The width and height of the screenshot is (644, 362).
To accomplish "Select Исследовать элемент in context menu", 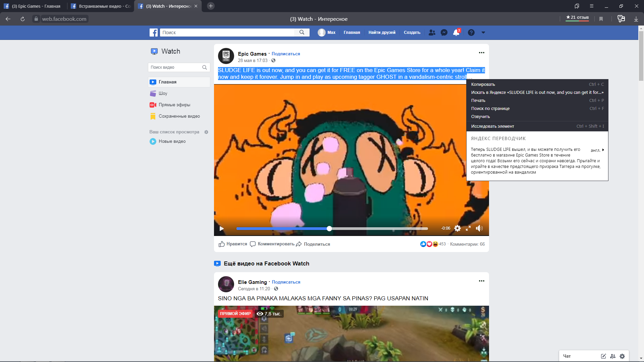I will 537,126.
